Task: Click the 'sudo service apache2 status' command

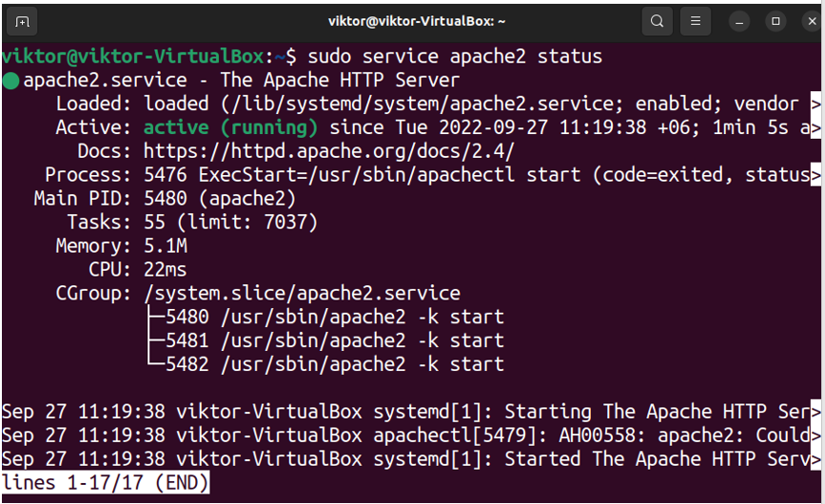Action: pyautogui.click(x=455, y=56)
